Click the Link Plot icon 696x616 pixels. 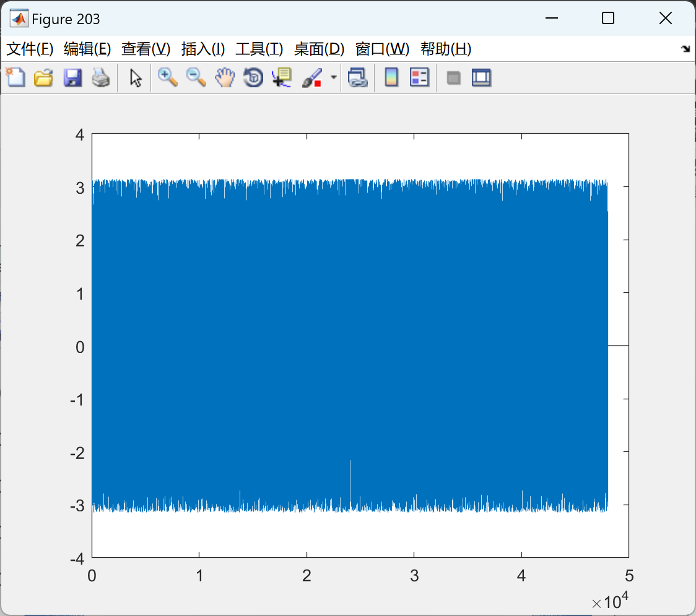(358, 77)
